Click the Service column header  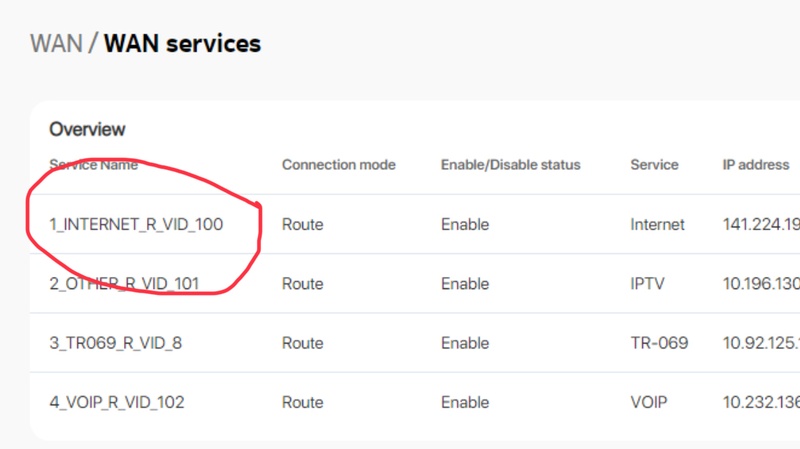pos(654,164)
